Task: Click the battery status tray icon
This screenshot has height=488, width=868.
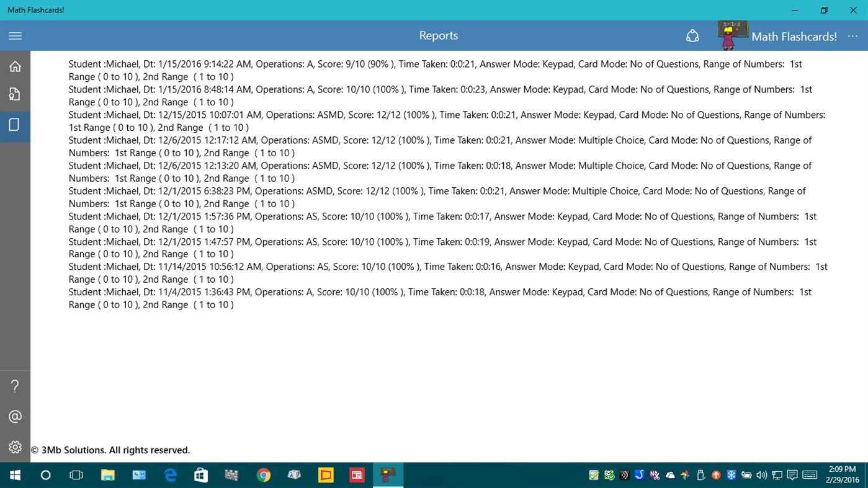Action: click(x=746, y=475)
